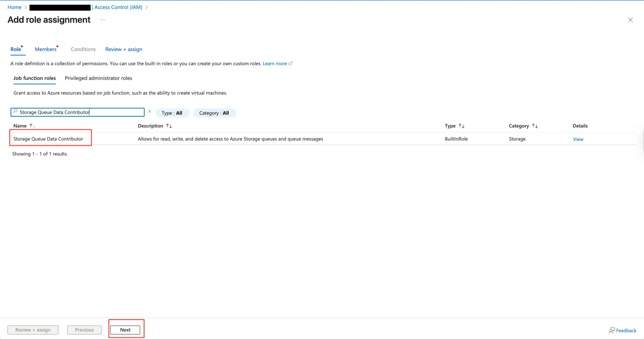
Task: Open the Learn more link
Action: [275, 63]
